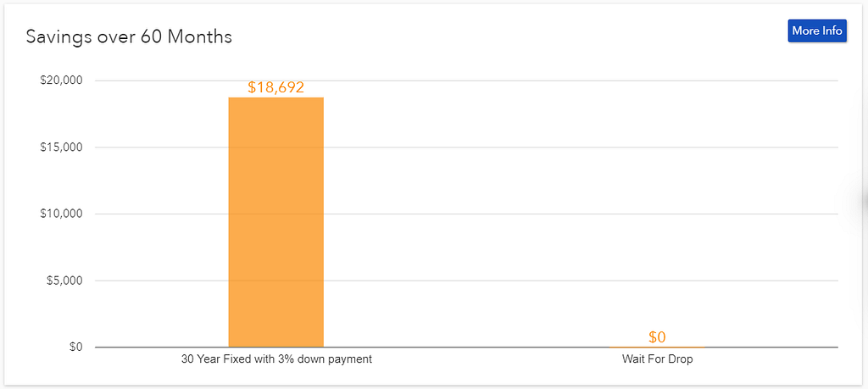Image resolution: width=868 pixels, height=389 pixels.
Task: Click the $15,000 y-axis label
Action: coord(61,147)
